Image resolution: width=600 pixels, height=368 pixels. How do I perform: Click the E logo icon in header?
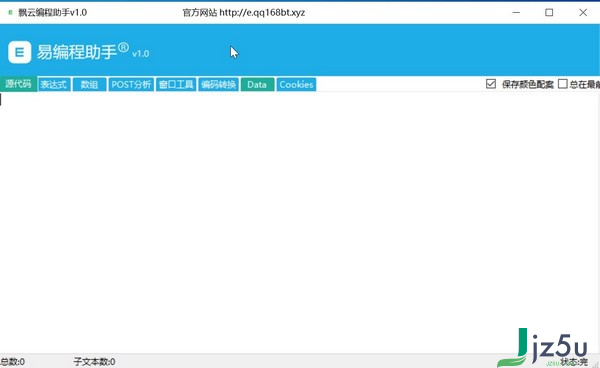(x=20, y=52)
